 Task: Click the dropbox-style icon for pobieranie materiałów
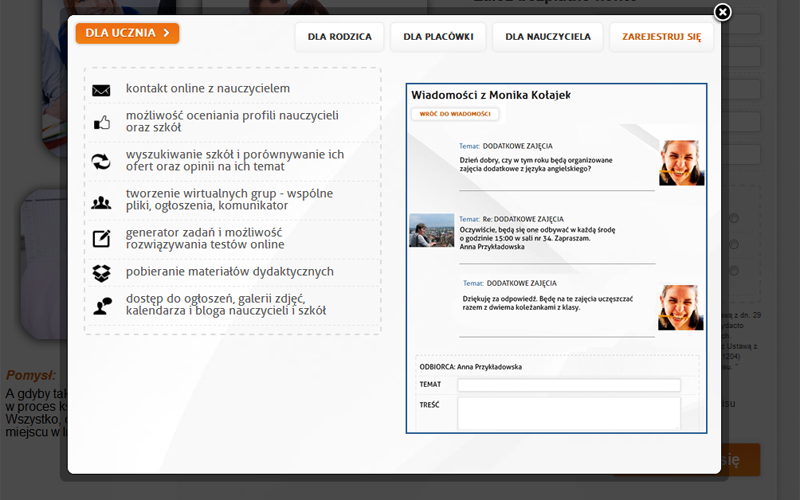[x=101, y=273]
